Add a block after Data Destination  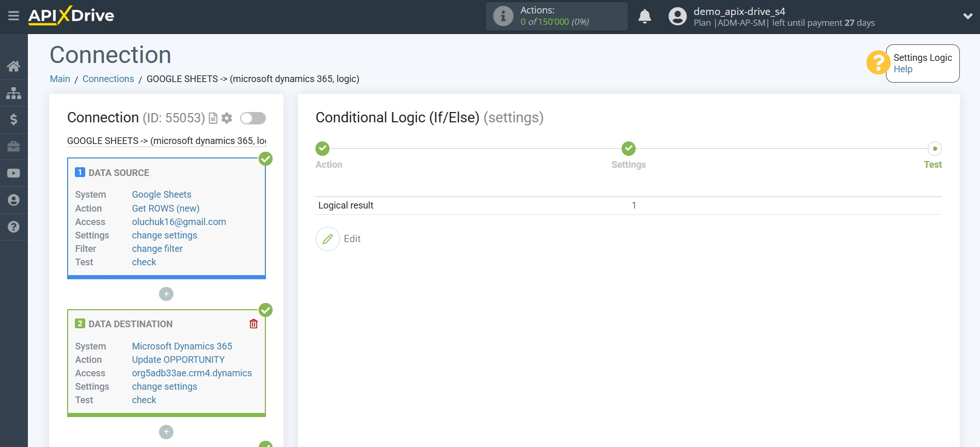(x=166, y=432)
